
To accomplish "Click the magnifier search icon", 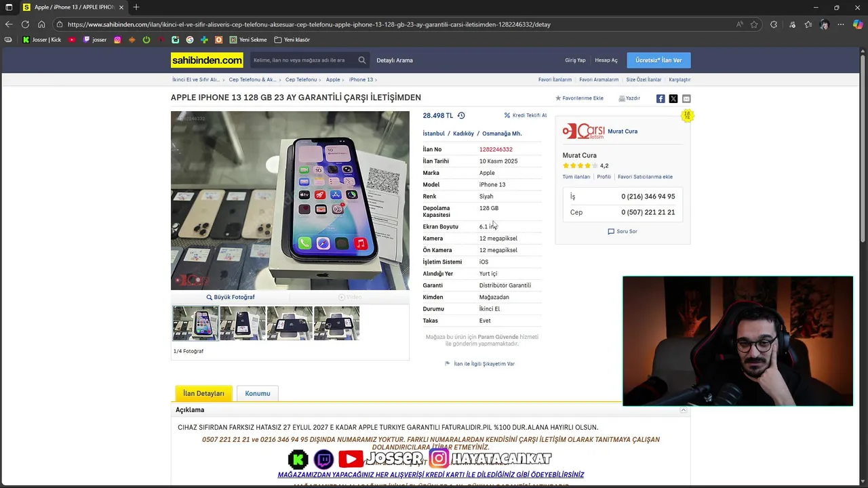I will coord(362,60).
